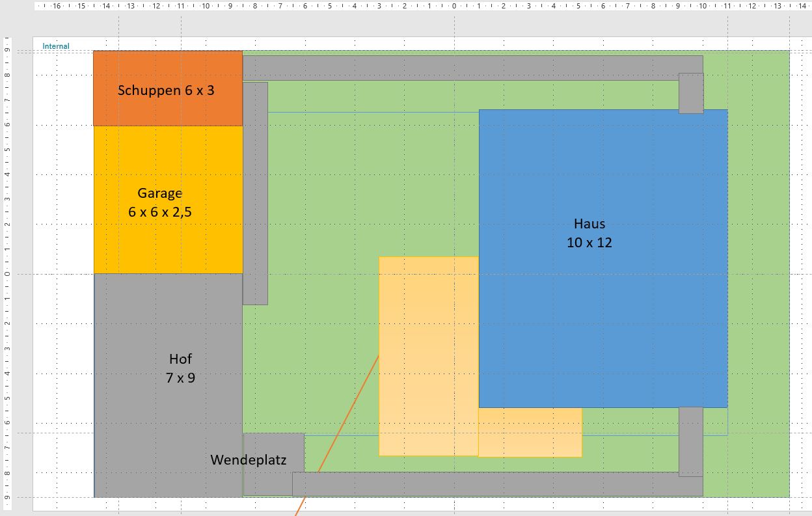This screenshot has width=812, height=516.
Task: Click the vertical ruler on the left
Action: point(7,273)
